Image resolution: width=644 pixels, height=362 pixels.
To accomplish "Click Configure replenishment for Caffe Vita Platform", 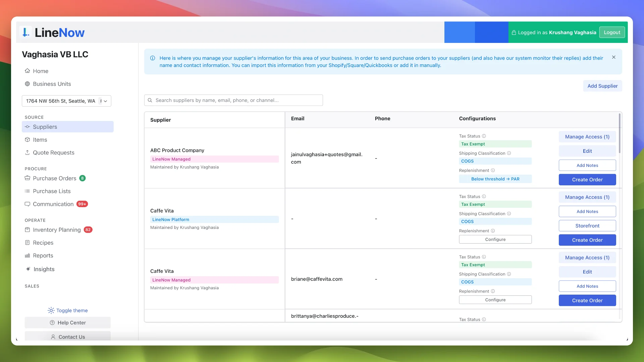I will tap(495, 239).
